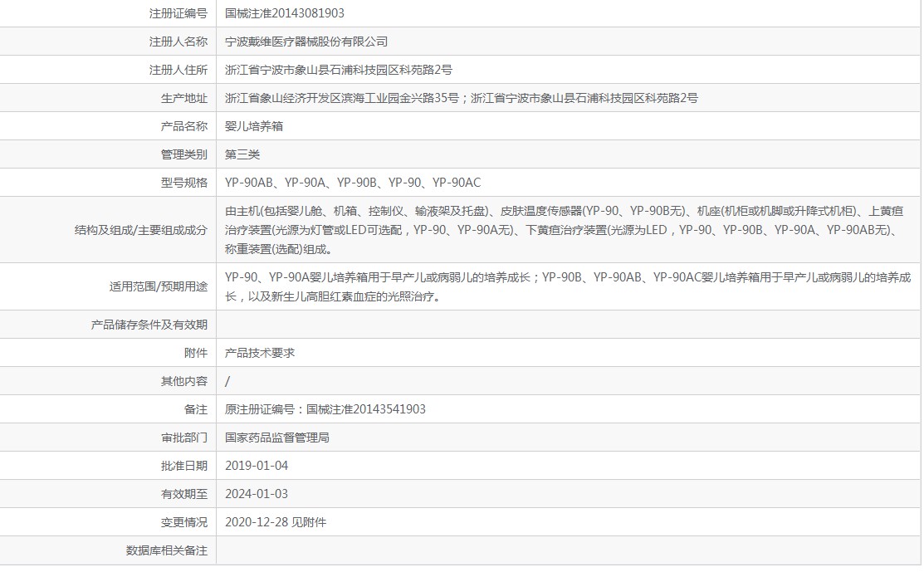This screenshot has width=924, height=572.
Task: Click the 审批部门 label
Action: click(183, 438)
